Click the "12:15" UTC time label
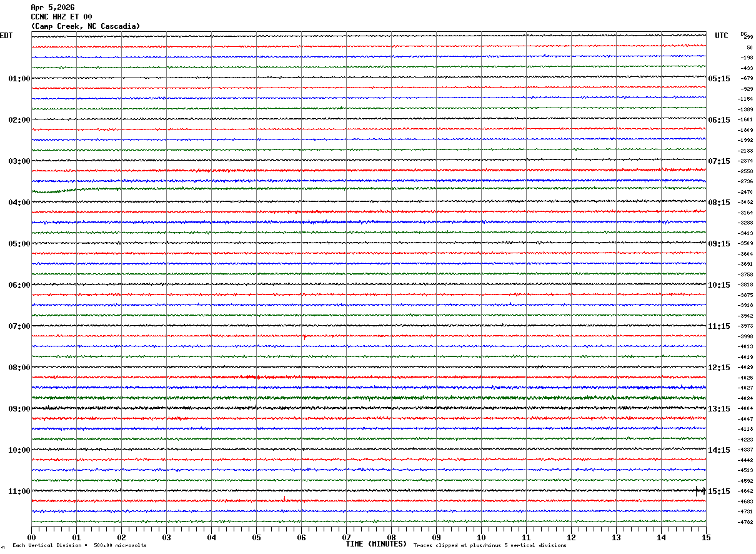The height and width of the screenshot is (554, 756). coord(719,368)
